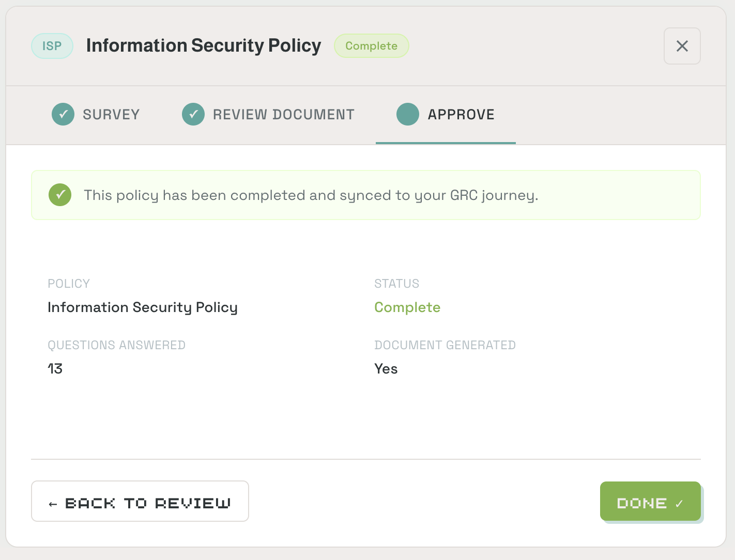Open the Survey step tab
The image size is (735, 560).
point(96,115)
